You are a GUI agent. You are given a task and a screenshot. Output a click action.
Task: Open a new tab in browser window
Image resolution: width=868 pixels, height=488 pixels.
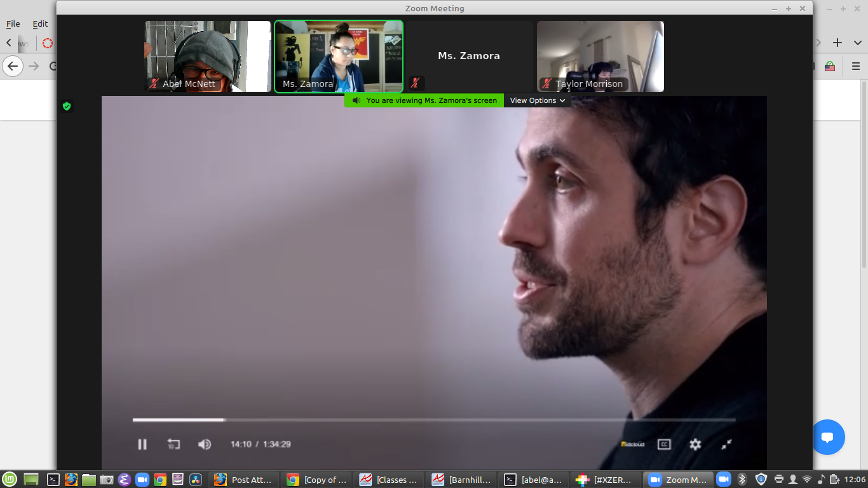[x=837, y=43]
